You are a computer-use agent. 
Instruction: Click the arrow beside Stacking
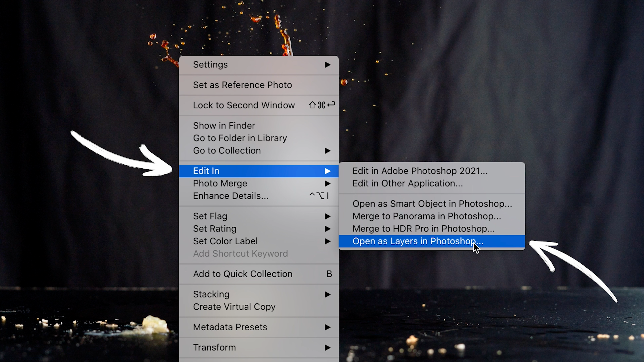pos(328,295)
